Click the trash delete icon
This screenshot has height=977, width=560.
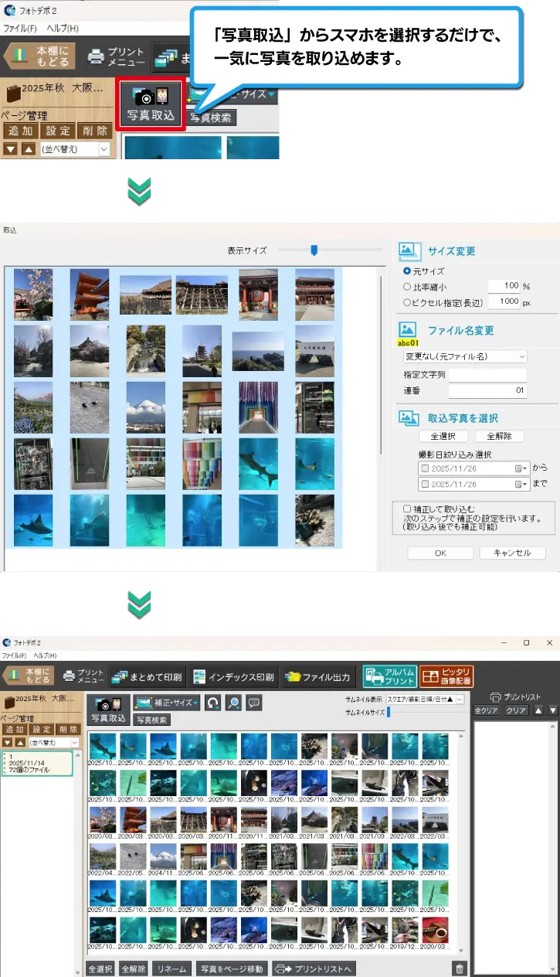pos(460,968)
